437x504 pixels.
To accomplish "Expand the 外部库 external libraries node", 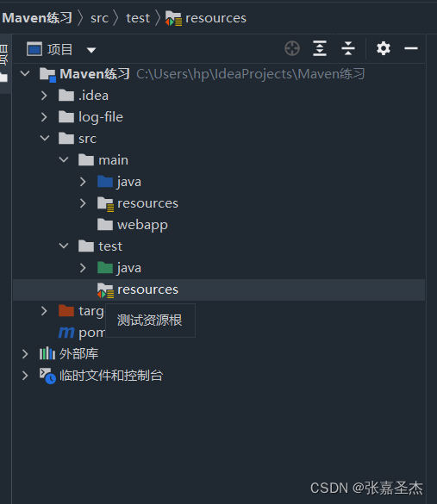I will click(x=25, y=354).
